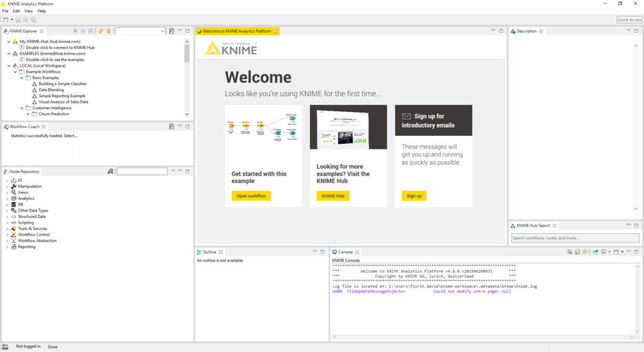Click the Display Selected Console icon

point(603,252)
